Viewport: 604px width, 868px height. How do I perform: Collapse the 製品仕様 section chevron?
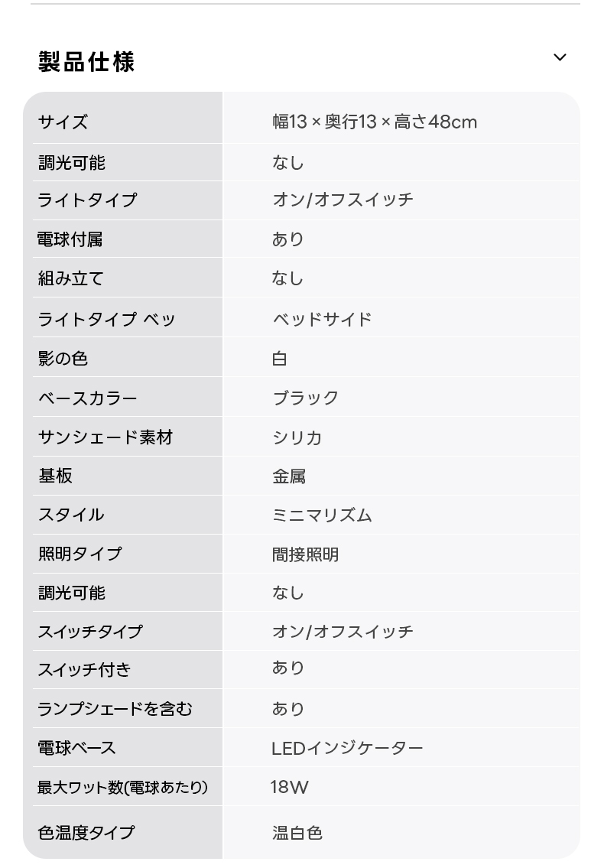point(560,58)
